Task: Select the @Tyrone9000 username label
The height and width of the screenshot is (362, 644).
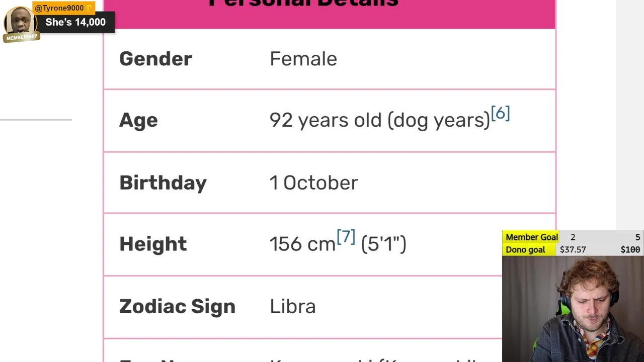Action: click(59, 8)
